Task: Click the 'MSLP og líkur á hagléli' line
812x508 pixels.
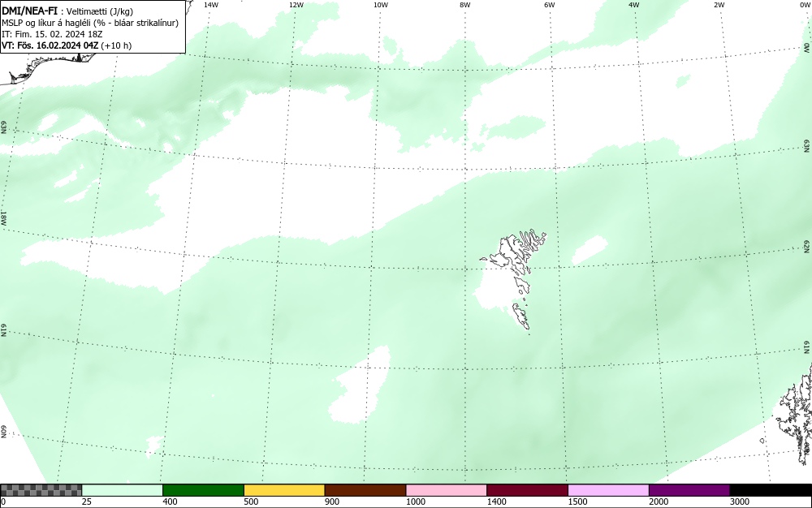Action: pyautogui.click(x=90, y=23)
